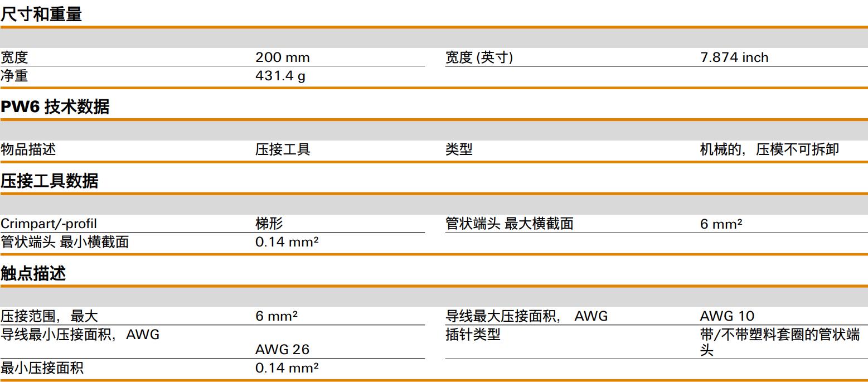Click the 最小压接面积 label
Viewport: 868px width, 382px height.
(x=42, y=368)
